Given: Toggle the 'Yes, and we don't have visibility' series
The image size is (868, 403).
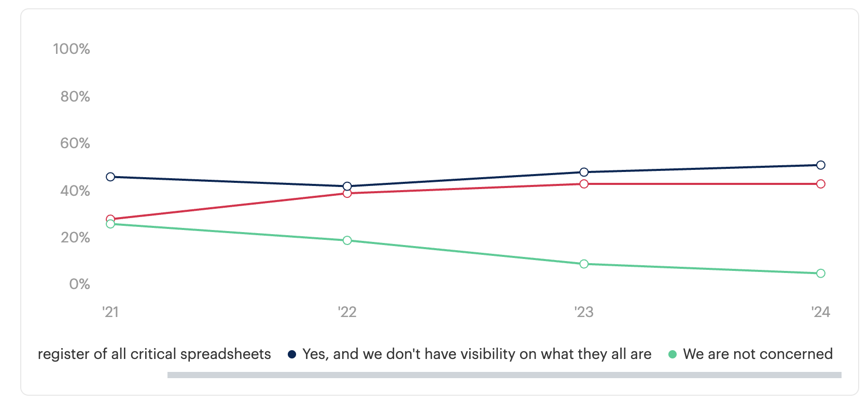Looking at the screenshot, I should tap(477, 354).
